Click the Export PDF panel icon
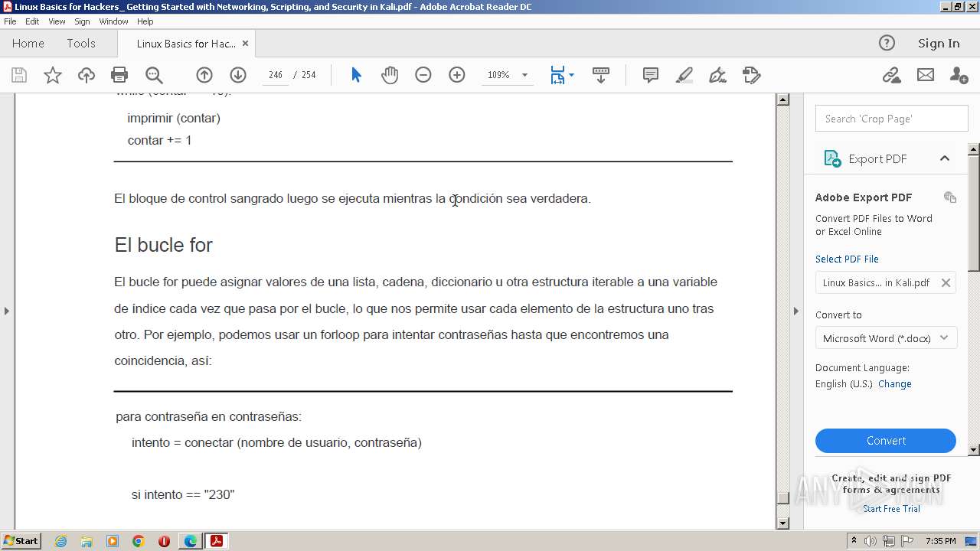 point(832,158)
